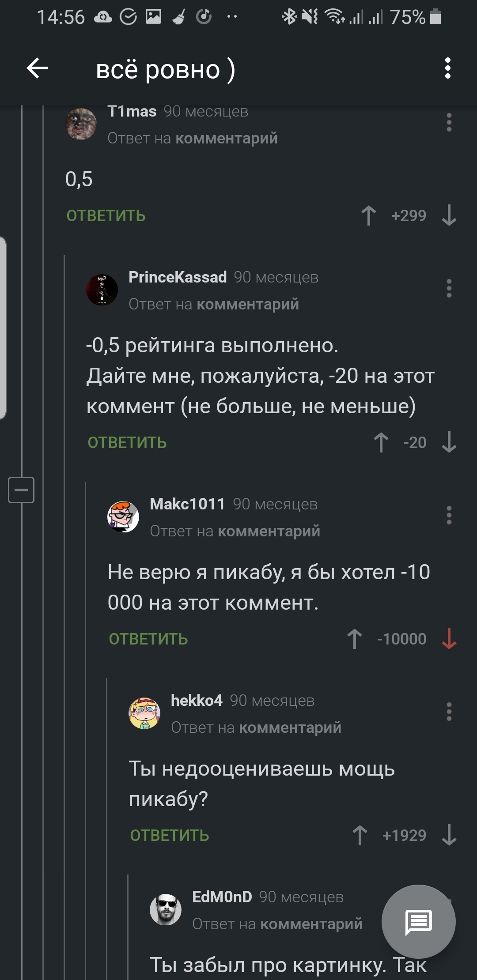
Task: Upvote PrinceKassad's comment
Action: pyautogui.click(x=381, y=443)
